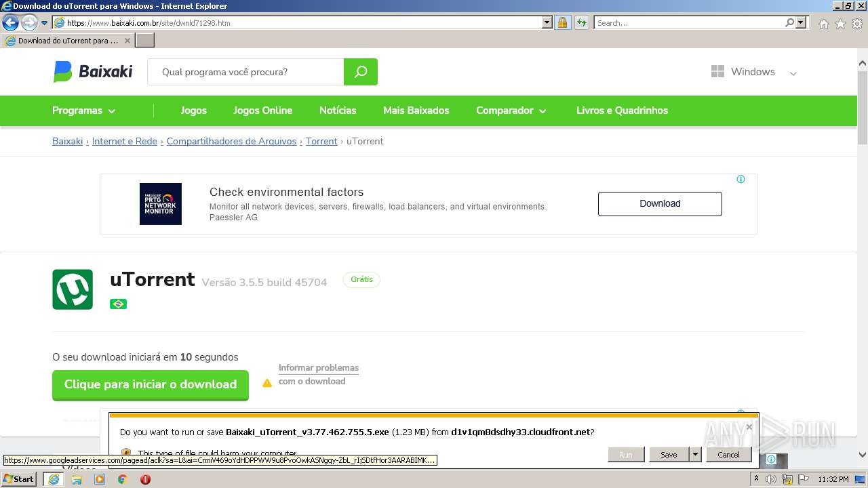Click the Baixaki logo
The image size is (868, 488).
tap(93, 71)
